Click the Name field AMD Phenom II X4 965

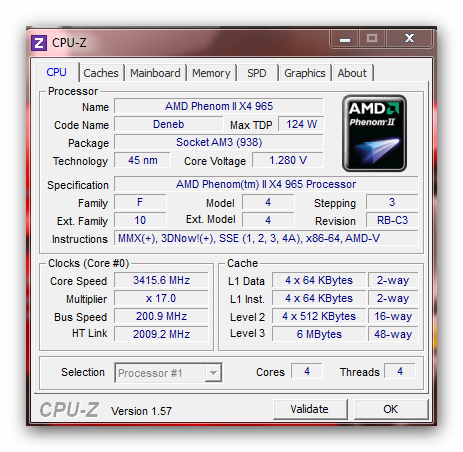click(x=219, y=106)
